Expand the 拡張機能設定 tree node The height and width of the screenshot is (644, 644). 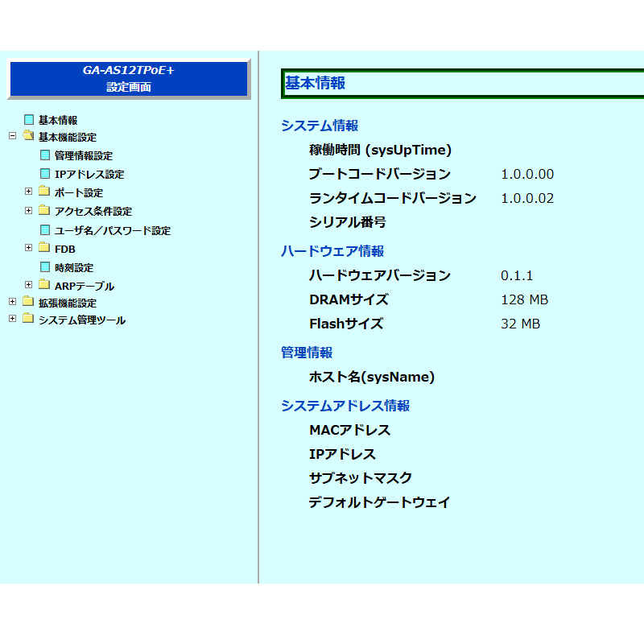[12, 302]
